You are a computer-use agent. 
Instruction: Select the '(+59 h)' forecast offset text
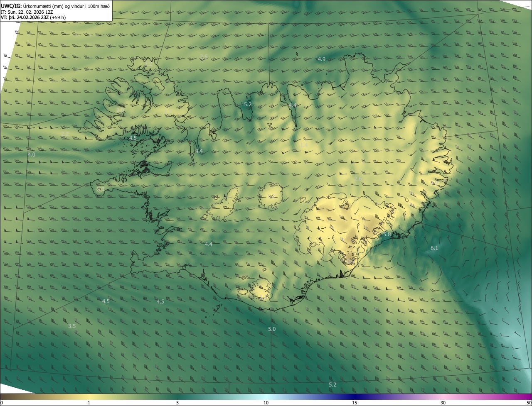click(x=58, y=17)
